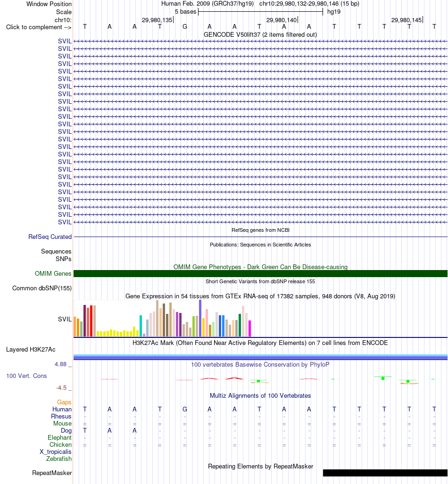Screen dimensions: 448x484
Task: Click position marker 29,980,135 on ruler
Action: point(157,20)
